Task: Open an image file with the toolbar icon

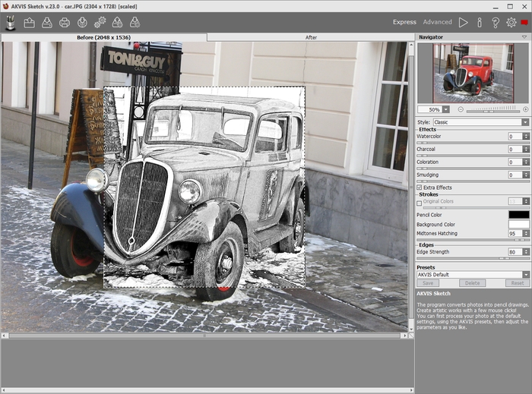Action: [x=30, y=23]
